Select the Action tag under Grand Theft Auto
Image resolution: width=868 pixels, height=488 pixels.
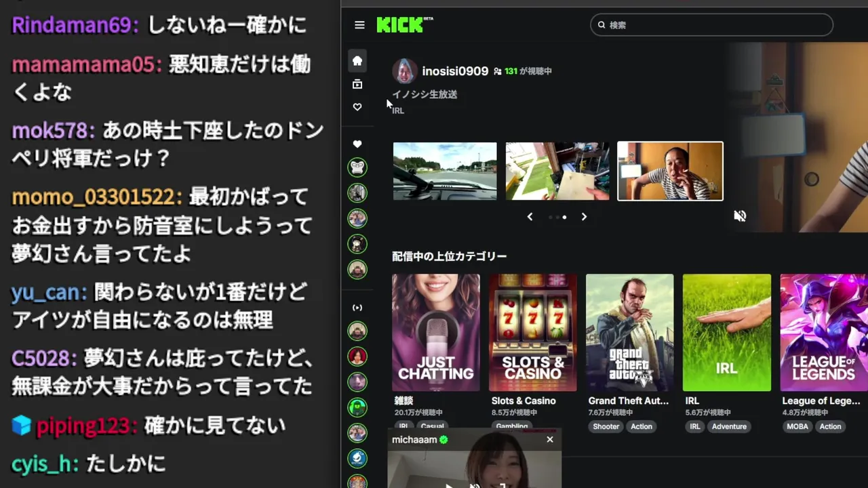pyautogui.click(x=642, y=426)
